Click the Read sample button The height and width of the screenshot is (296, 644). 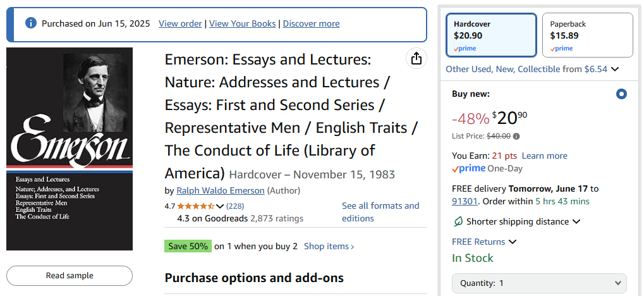click(70, 276)
